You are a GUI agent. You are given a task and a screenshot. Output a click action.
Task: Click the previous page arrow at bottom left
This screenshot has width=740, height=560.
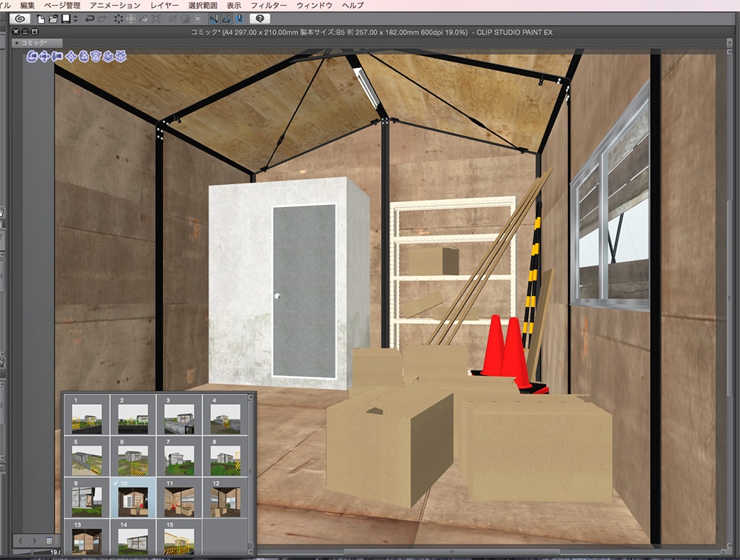pos(20,540)
